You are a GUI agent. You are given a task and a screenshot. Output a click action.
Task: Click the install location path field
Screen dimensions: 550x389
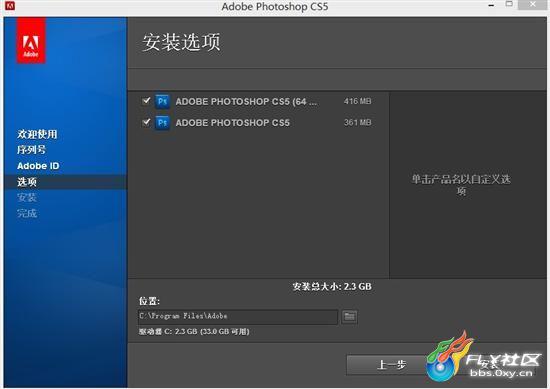pos(238,316)
